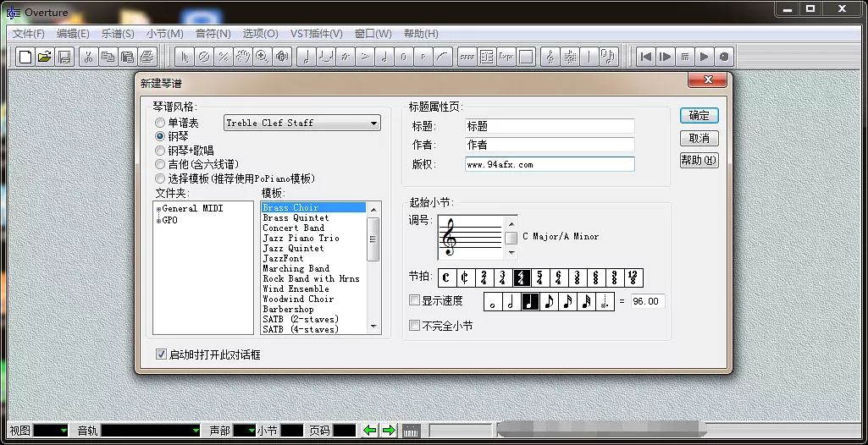Choose 2/4 time signature
The width and height of the screenshot is (868, 445).
484,277
